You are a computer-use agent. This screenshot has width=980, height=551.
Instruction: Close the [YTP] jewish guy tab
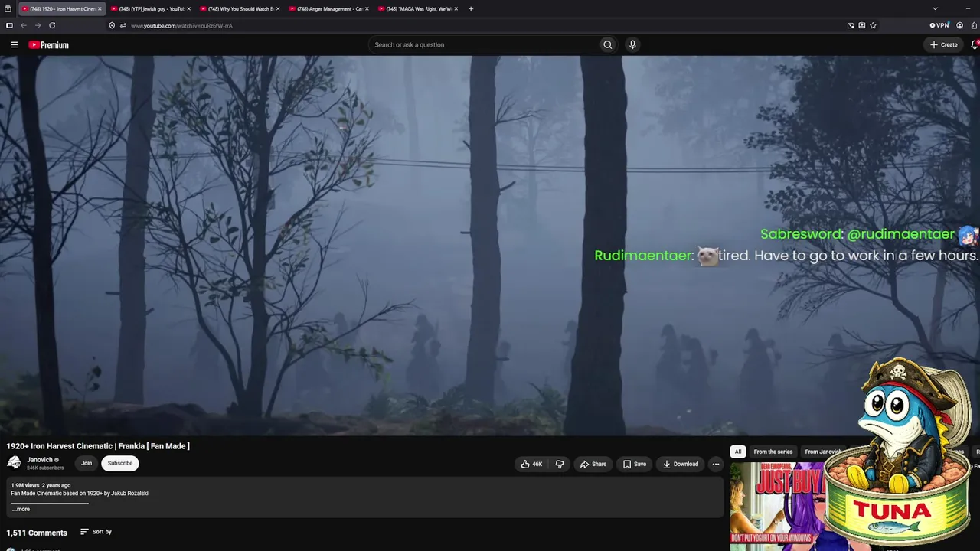[188, 9]
